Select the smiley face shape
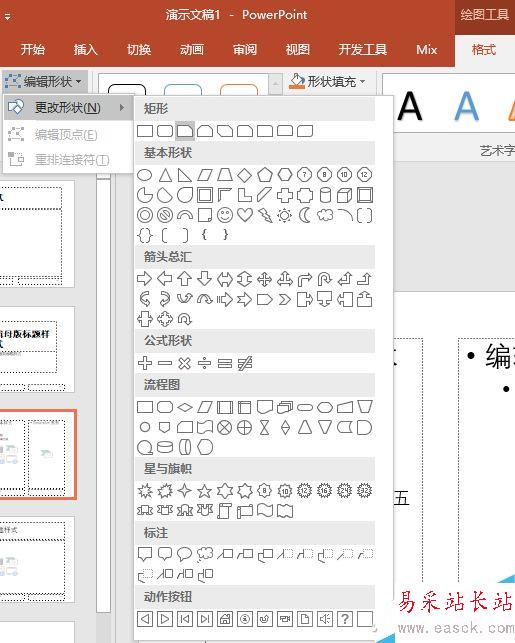Image resolution: width=515 pixels, height=643 pixels. pos(225,215)
